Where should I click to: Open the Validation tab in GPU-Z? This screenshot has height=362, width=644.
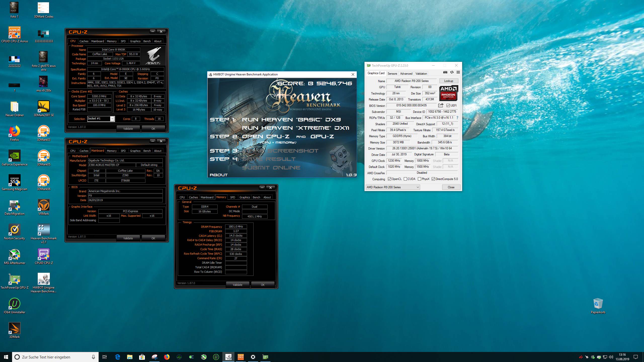(x=421, y=74)
